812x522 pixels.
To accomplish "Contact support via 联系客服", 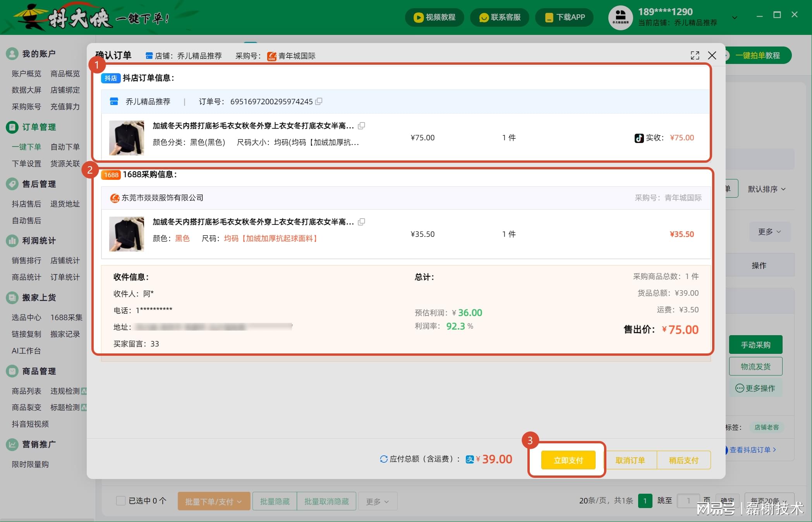I will point(500,17).
